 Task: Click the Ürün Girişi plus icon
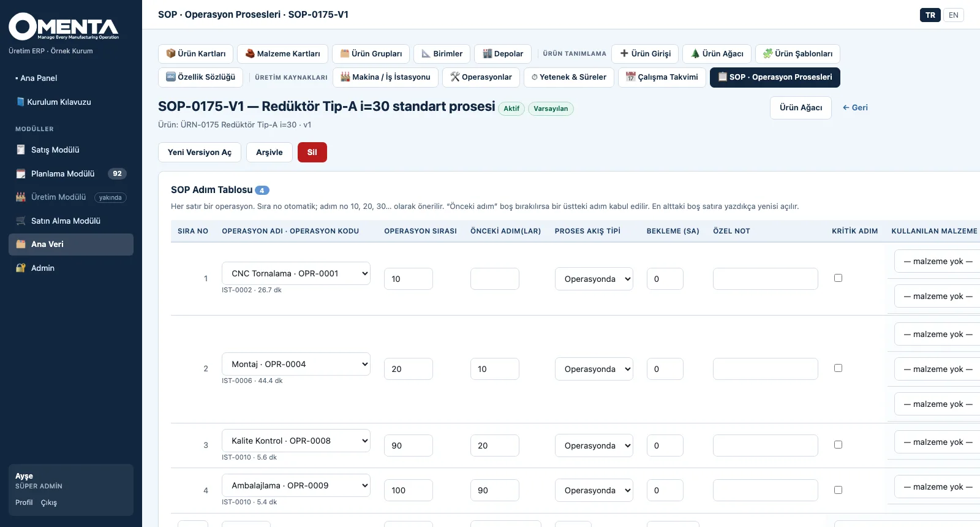click(x=624, y=54)
